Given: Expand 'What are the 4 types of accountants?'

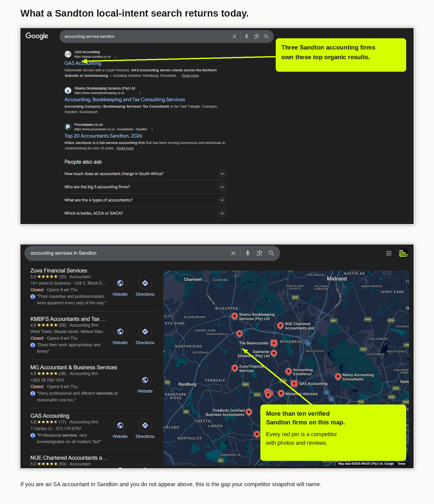Looking at the screenshot, I should click(x=146, y=200).
